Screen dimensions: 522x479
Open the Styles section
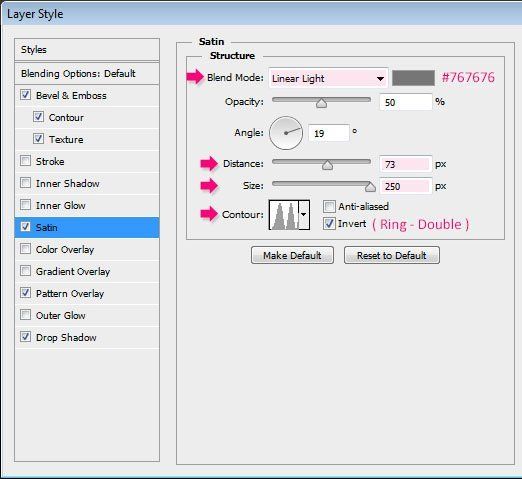(x=87, y=50)
